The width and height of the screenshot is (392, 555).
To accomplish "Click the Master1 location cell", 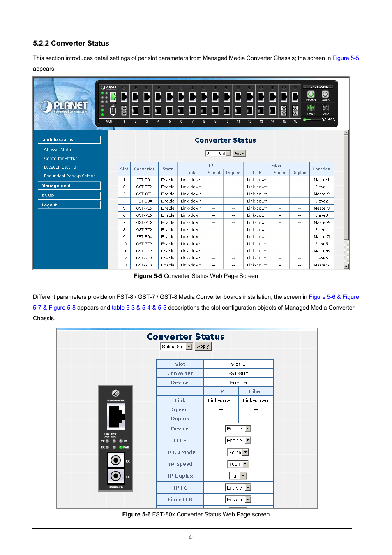I will 322,180.
